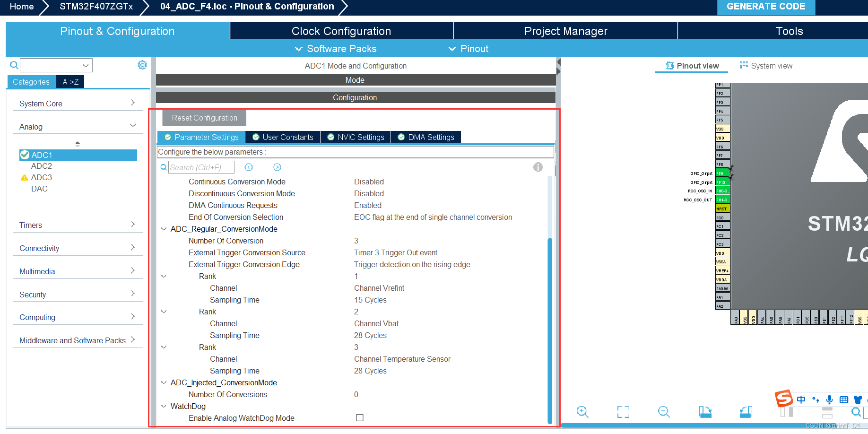868x434 pixels.
Task: Fit the chip to the pinout view
Action: click(x=623, y=412)
